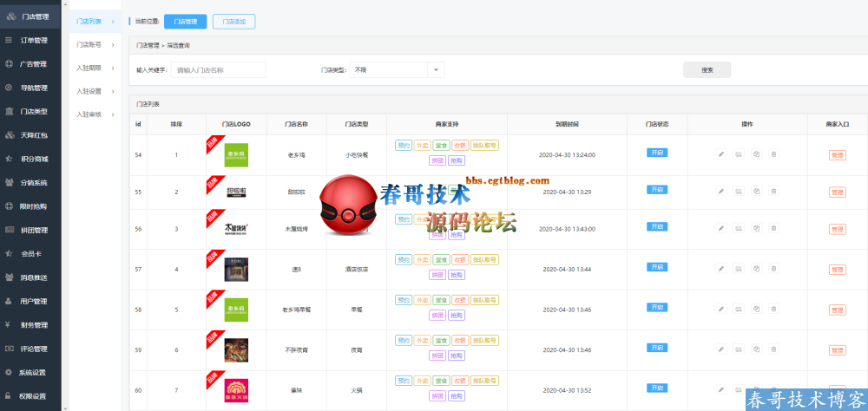
Task: Open 管理 merchant entry for 老乡鸡
Action: click(x=838, y=155)
